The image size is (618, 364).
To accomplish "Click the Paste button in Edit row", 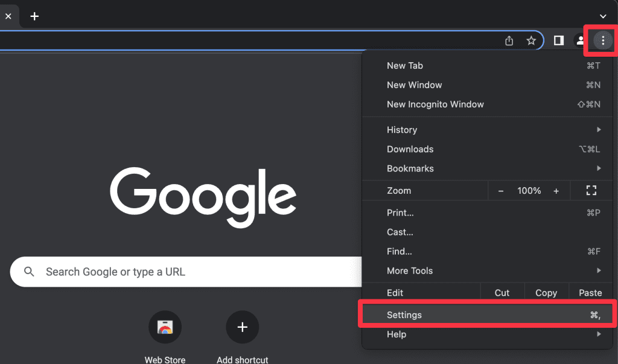I will tap(590, 293).
